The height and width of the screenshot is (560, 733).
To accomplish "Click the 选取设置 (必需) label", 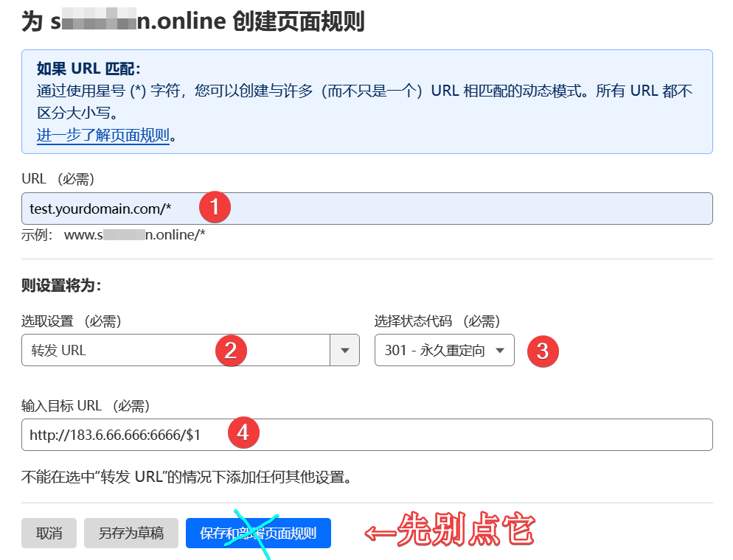I will point(72,321).
